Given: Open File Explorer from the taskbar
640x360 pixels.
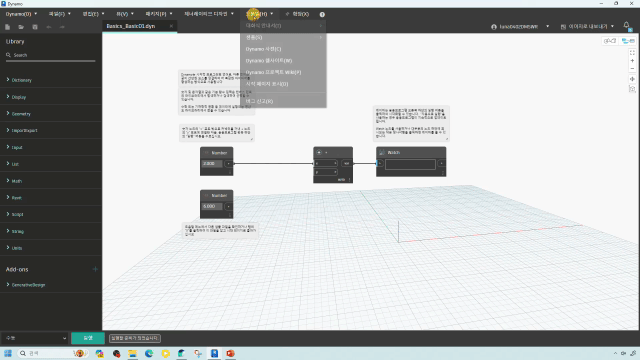Looking at the screenshot, I should [x=133, y=353].
